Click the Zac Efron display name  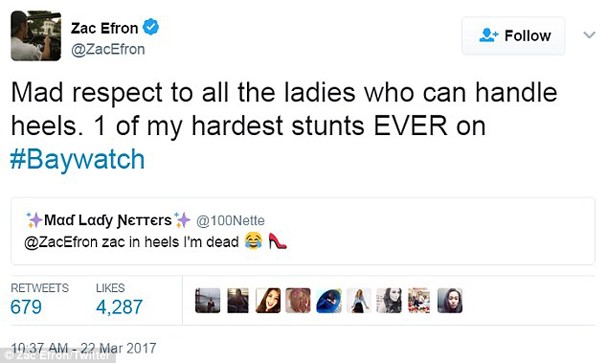coord(104,28)
